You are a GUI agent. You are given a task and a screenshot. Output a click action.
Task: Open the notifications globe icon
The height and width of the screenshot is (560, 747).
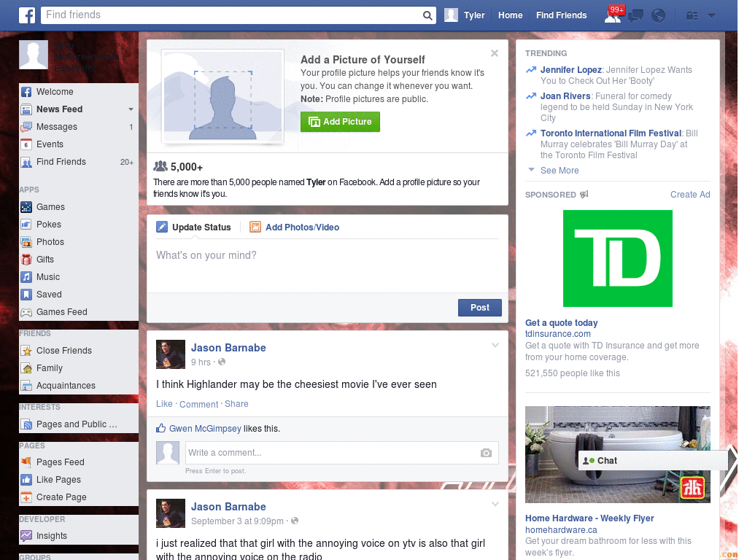658,16
